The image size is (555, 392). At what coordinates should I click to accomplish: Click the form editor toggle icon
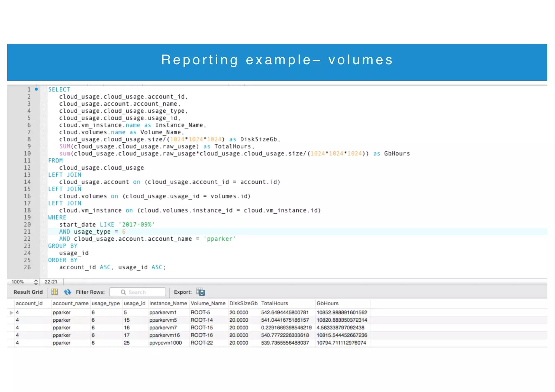coord(54,292)
